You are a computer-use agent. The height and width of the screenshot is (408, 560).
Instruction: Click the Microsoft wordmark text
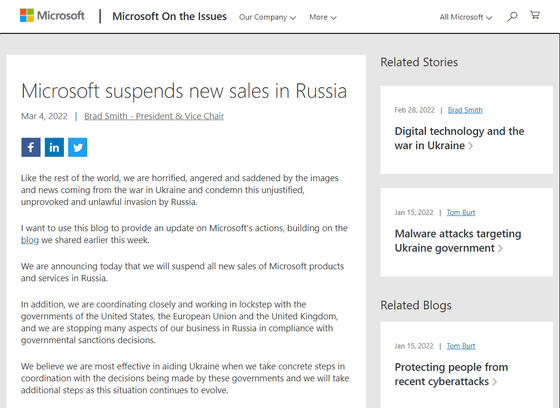click(61, 16)
